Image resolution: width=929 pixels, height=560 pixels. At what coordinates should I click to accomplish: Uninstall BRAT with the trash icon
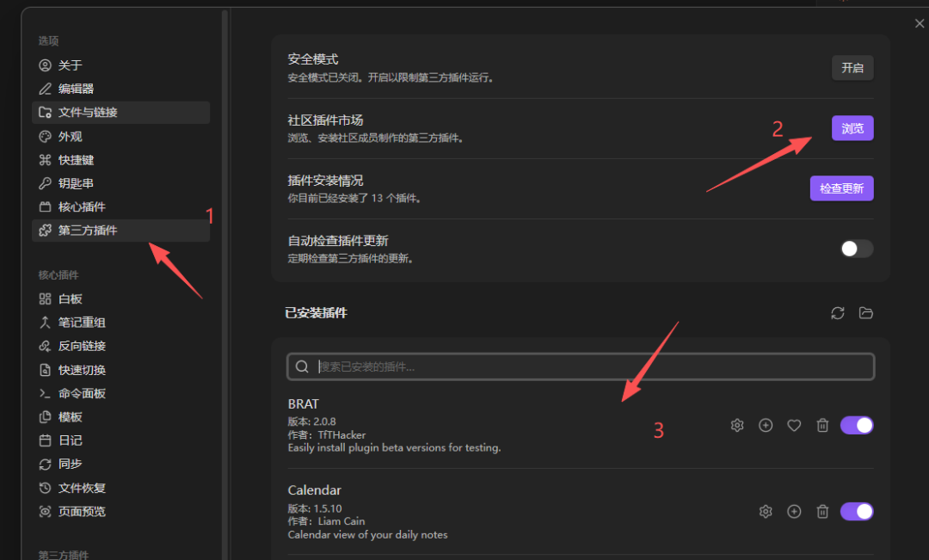click(x=822, y=426)
